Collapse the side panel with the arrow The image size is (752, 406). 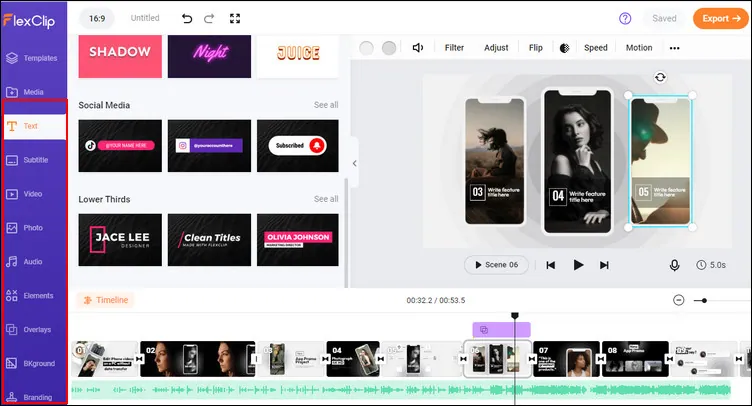354,163
